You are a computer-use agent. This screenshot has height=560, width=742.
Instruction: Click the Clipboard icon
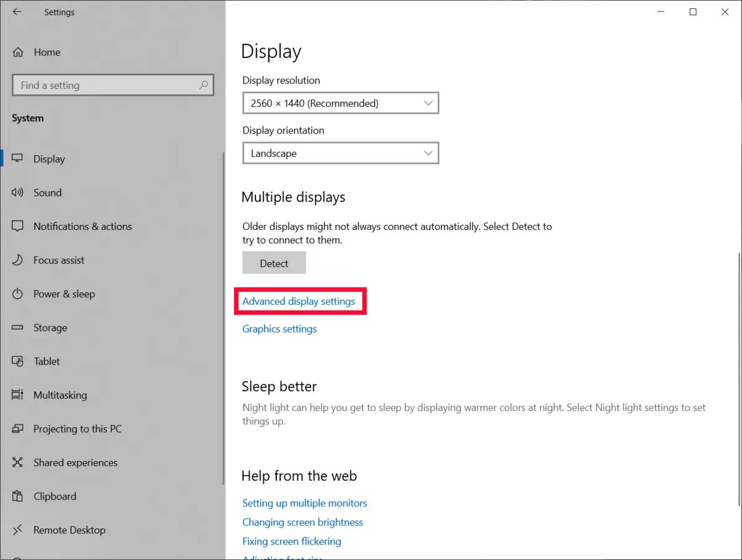[x=18, y=496]
